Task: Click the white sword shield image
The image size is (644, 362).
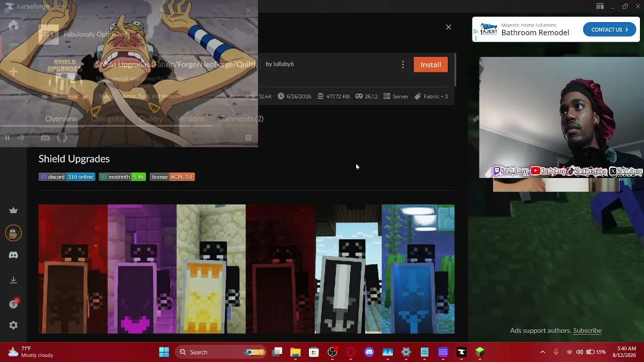Action: click(348, 269)
